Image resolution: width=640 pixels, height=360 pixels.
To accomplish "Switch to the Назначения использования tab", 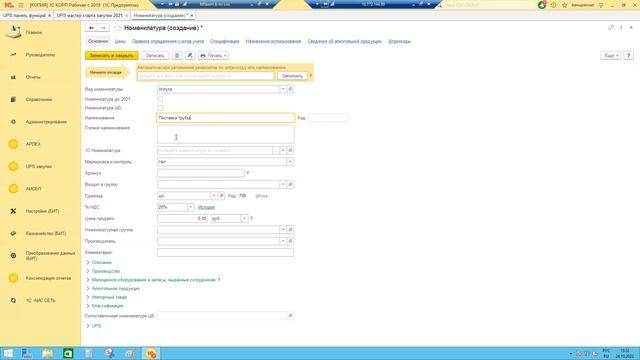I will click(x=273, y=41).
